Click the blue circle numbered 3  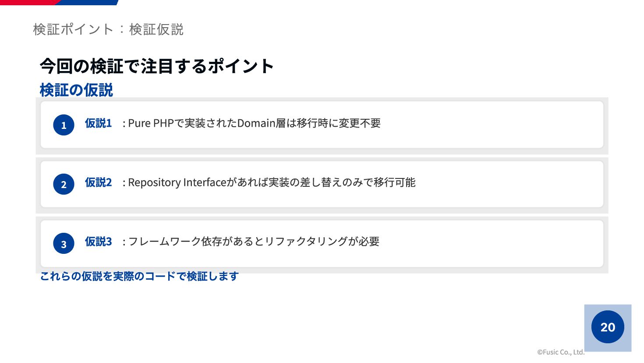pyautogui.click(x=64, y=243)
